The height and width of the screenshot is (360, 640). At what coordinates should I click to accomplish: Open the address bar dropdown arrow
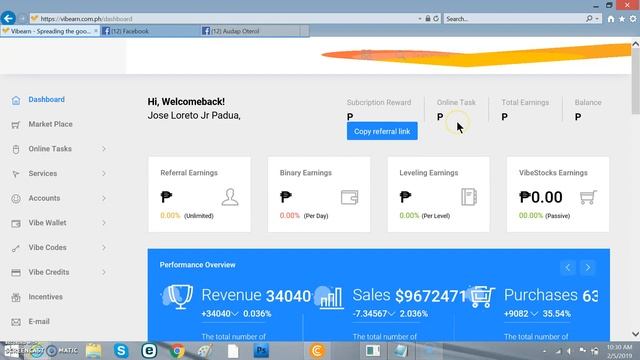(420, 19)
